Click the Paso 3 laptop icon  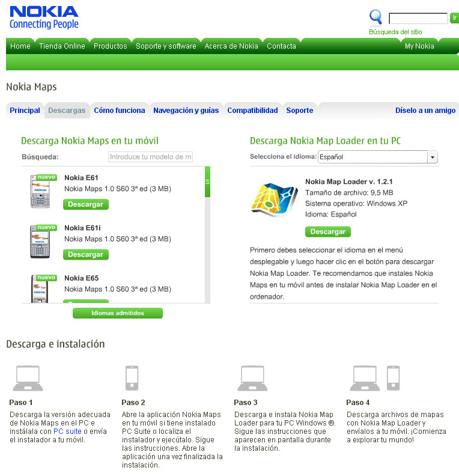[252, 378]
